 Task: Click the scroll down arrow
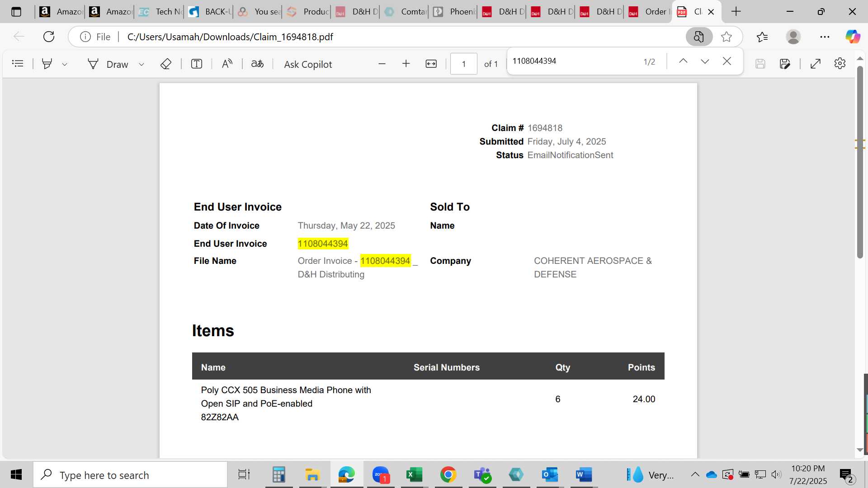(860, 450)
